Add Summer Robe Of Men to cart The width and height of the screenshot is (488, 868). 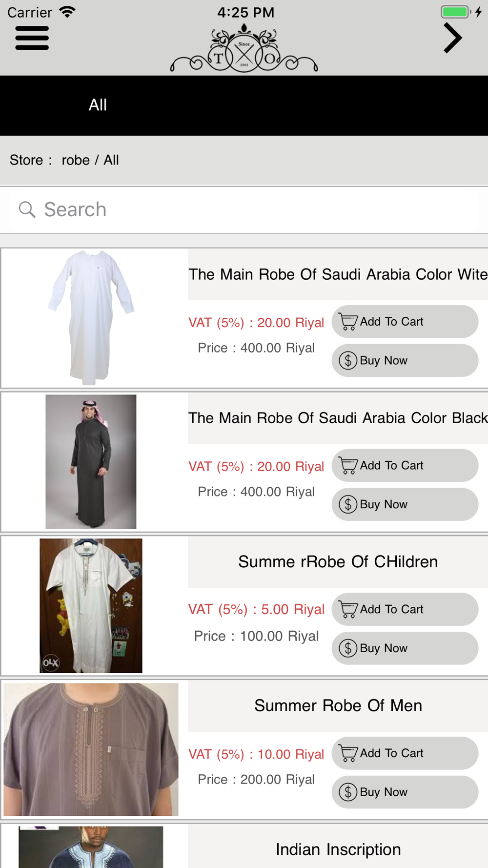point(405,753)
